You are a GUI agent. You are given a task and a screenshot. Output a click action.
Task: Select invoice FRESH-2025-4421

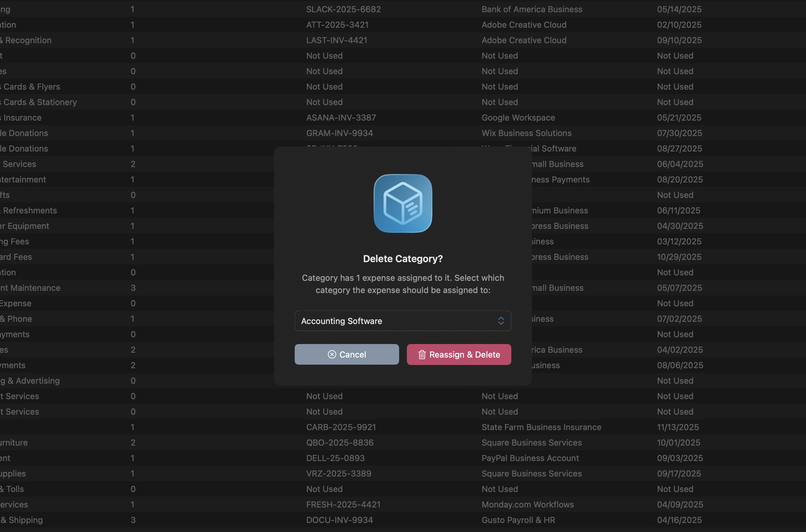pos(343,504)
